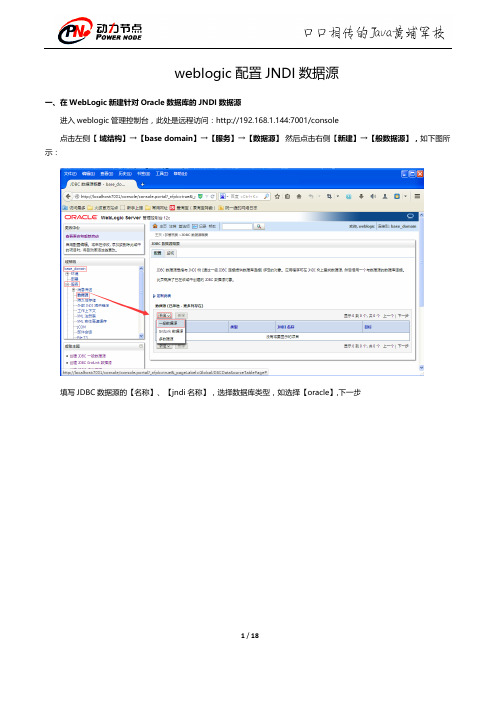The width and height of the screenshot is (496, 702).
Task: Select 数据源 in the domain tree
Action: point(83,295)
